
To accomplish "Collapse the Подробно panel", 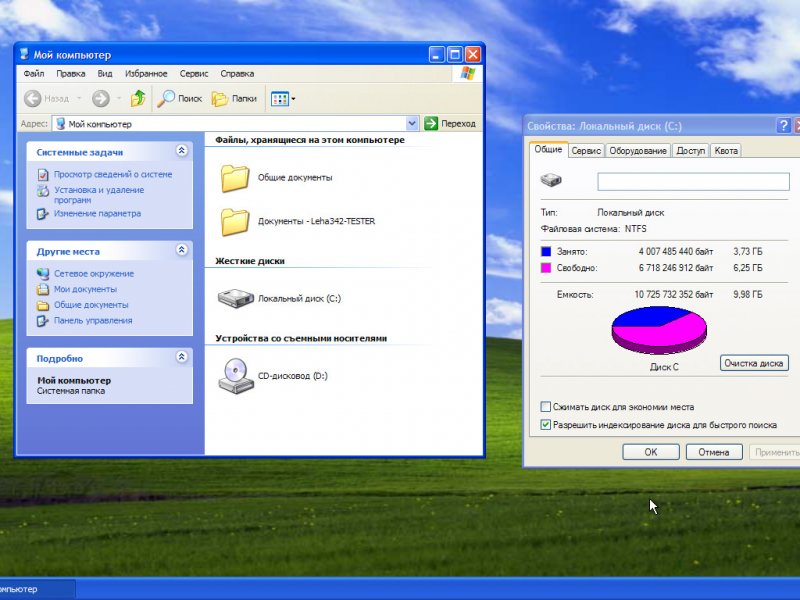I will (x=182, y=357).
